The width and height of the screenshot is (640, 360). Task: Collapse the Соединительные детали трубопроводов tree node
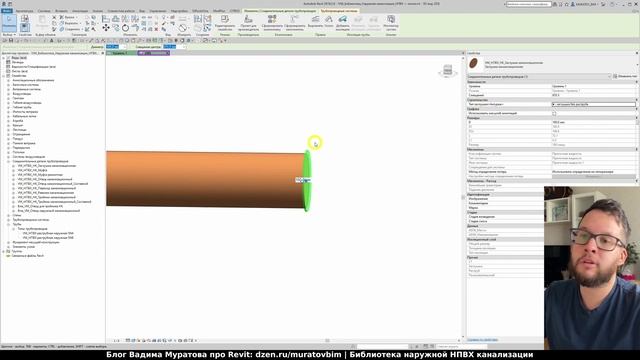pyautogui.click(x=9, y=161)
